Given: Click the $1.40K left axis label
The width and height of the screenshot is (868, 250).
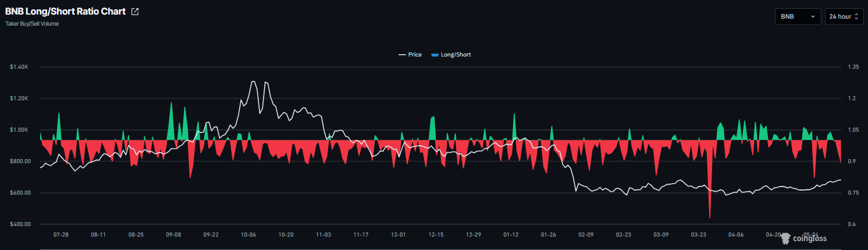Looking at the screenshot, I should pyautogui.click(x=19, y=68).
